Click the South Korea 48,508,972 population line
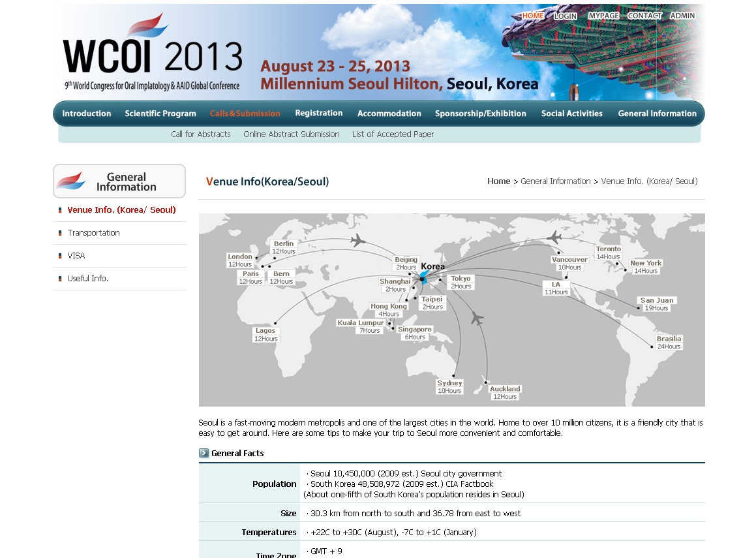Viewport: 756px width, 558px height. [x=401, y=484]
